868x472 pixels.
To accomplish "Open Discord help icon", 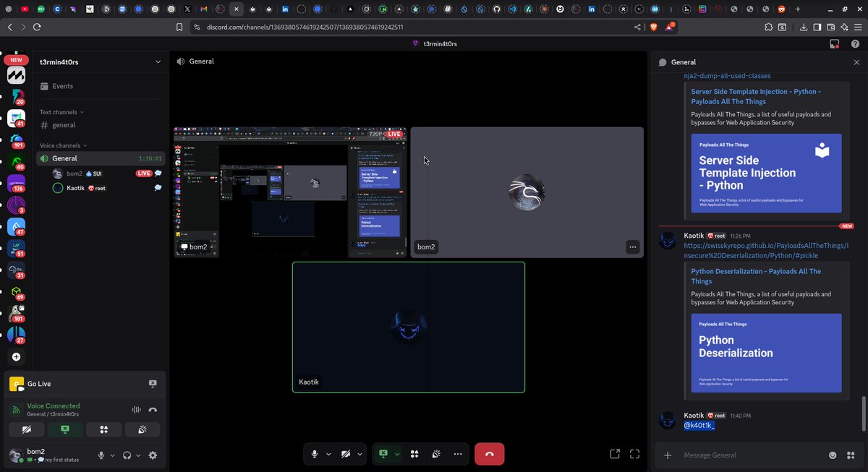I will [855, 44].
